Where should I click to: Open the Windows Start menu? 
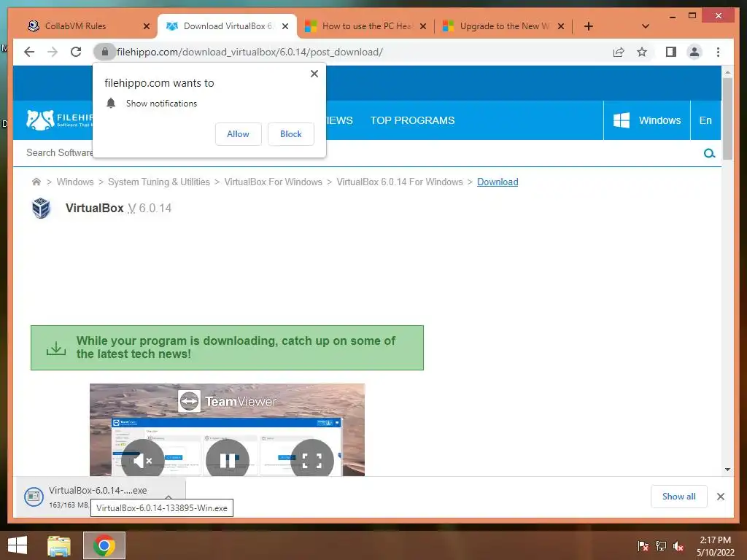point(18,545)
